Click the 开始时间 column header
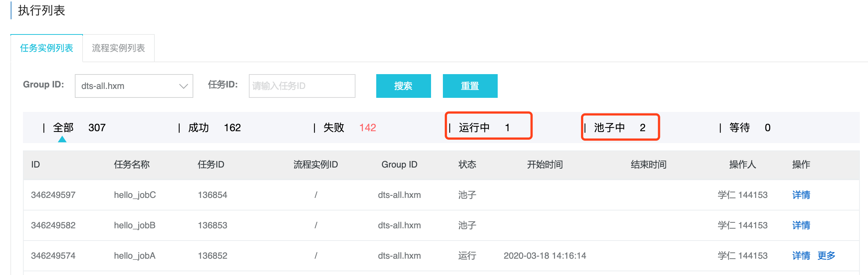This screenshot has height=275, width=868. pyautogui.click(x=545, y=165)
